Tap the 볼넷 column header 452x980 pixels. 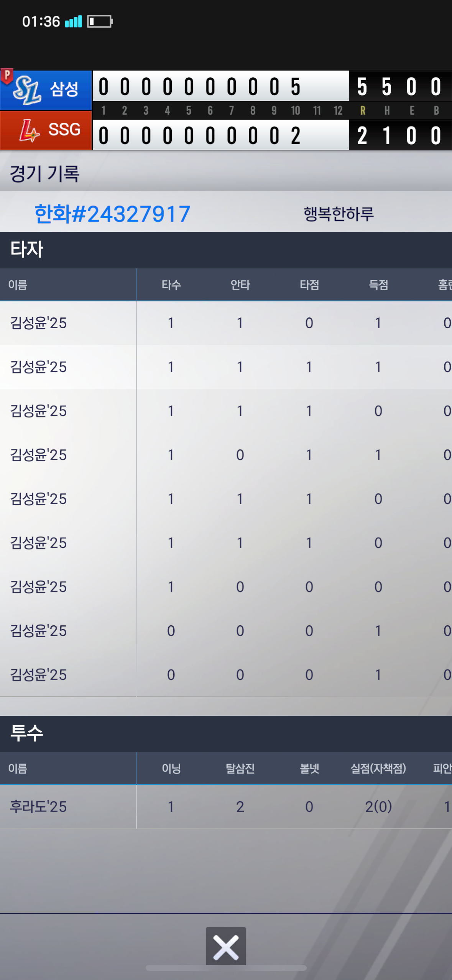point(309,768)
